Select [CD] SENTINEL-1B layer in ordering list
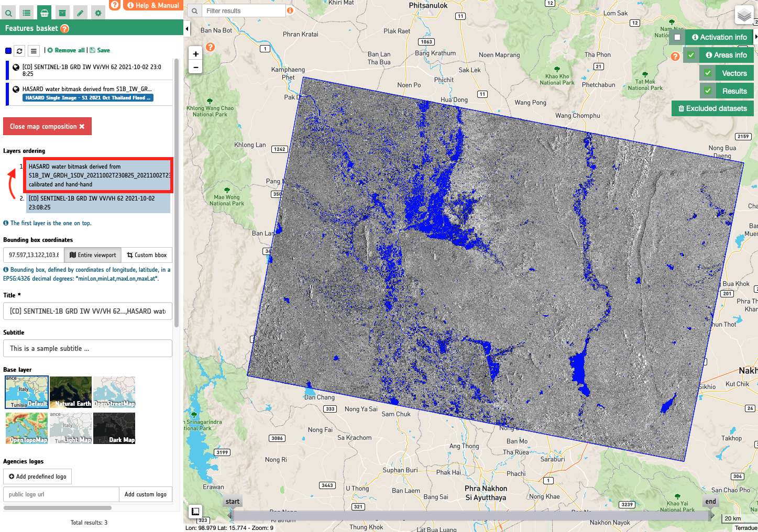The width and height of the screenshot is (758, 532). tap(98, 203)
